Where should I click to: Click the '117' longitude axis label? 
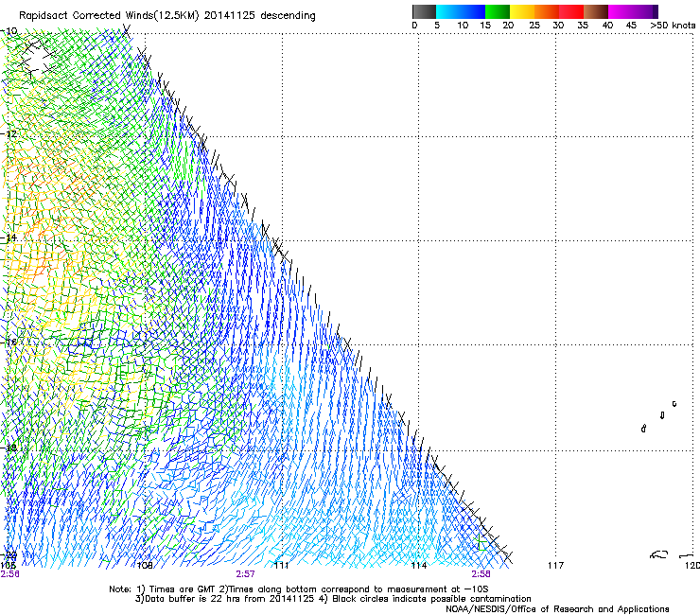[x=555, y=566]
